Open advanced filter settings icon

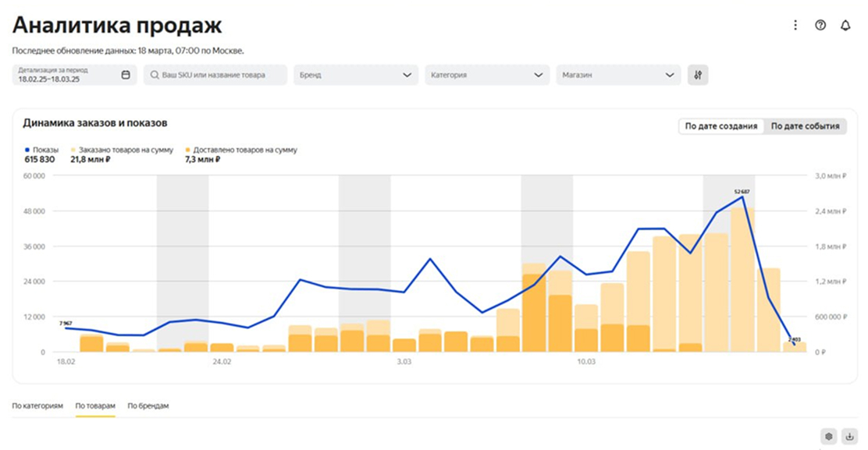(698, 75)
